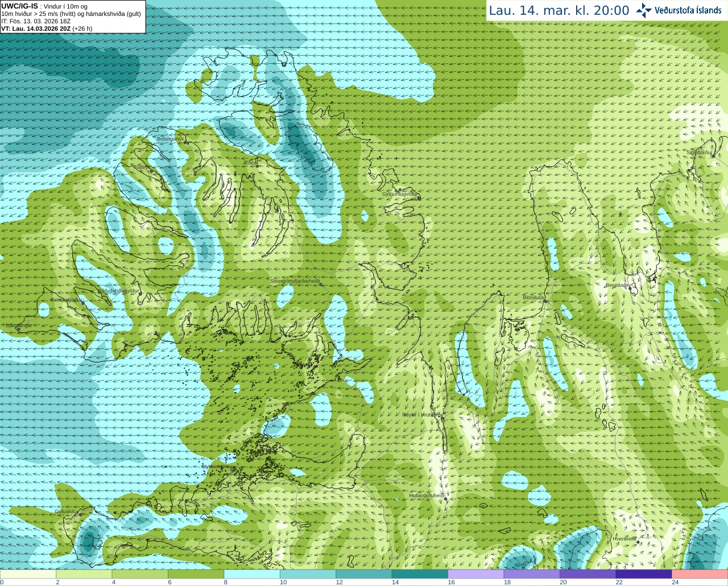Image resolution: width=728 pixels, height=586 pixels.
Task: Click the 'Lau. 14. mar. kl. 20:00' timestamp
Action: click(x=559, y=10)
